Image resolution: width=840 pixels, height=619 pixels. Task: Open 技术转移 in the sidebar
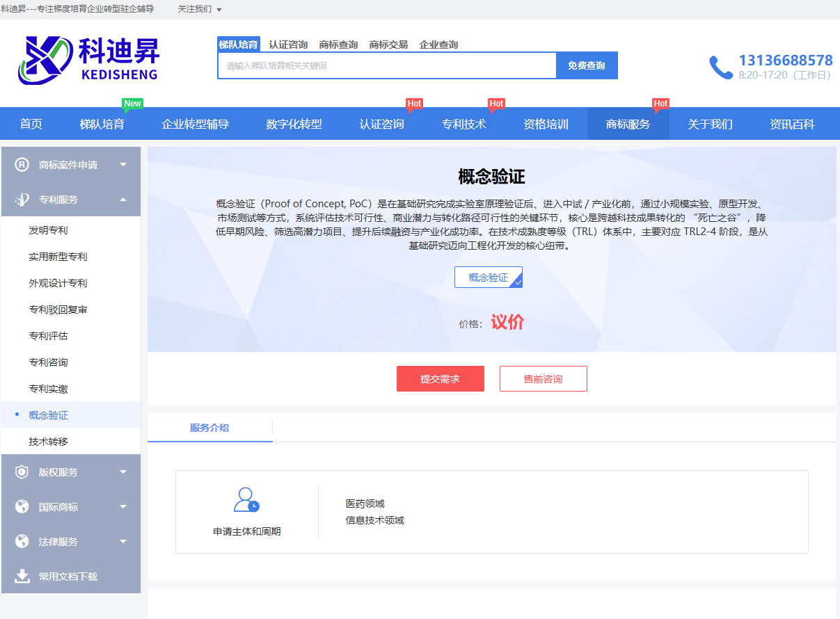tap(49, 442)
